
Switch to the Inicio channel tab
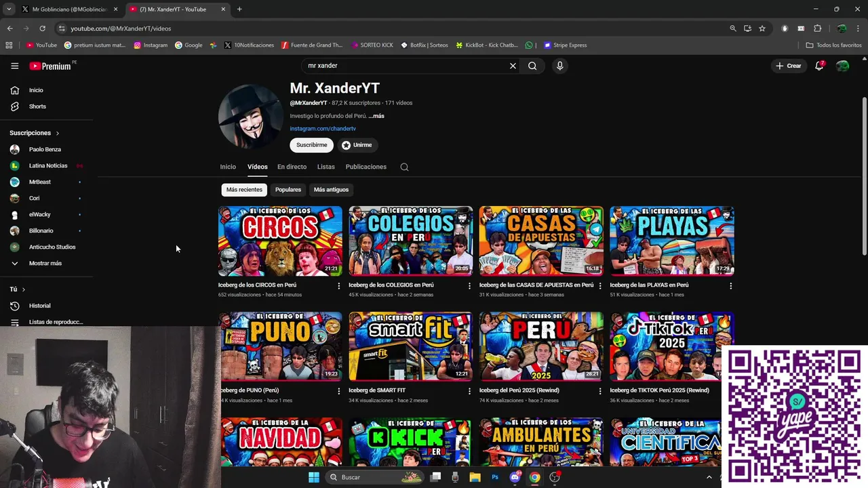click(x=228, y=167)
